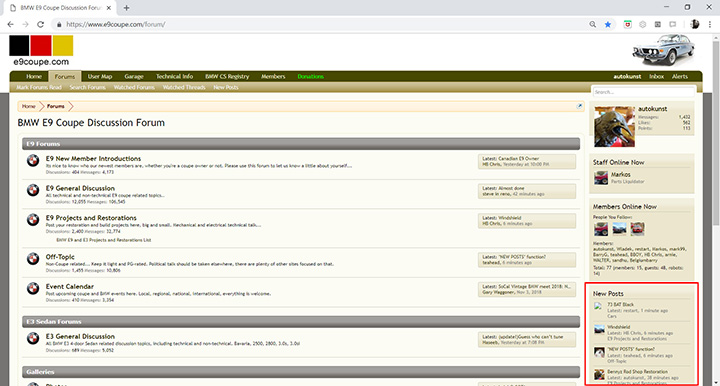Open E3 General Discussion forum
The width and height of the screenshot is (720, 386).
(80, 336)
